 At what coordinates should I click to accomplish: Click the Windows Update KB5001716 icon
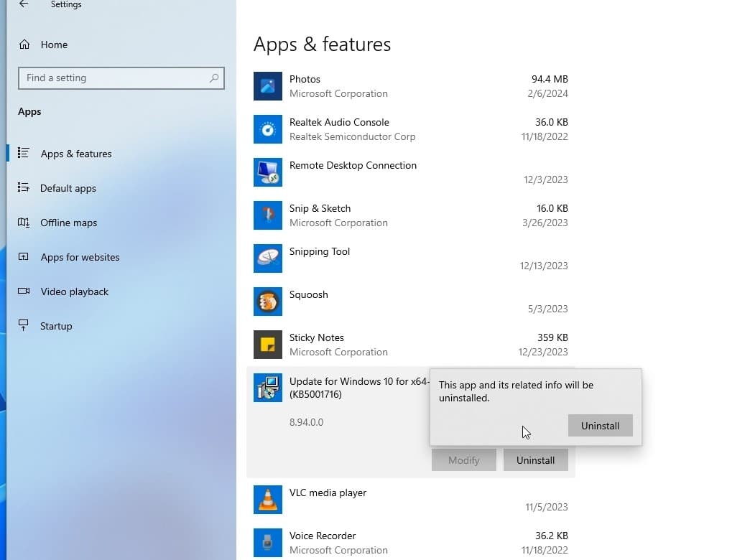268,388
